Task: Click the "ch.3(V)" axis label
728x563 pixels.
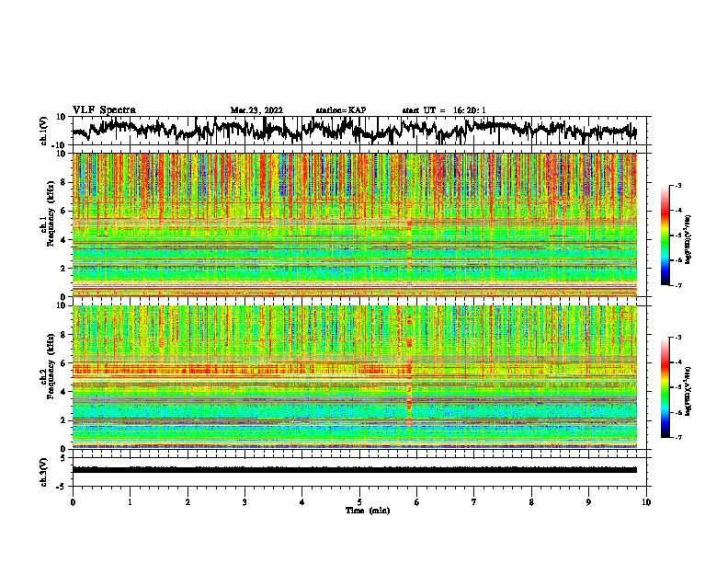Action: tap(44, 472)
